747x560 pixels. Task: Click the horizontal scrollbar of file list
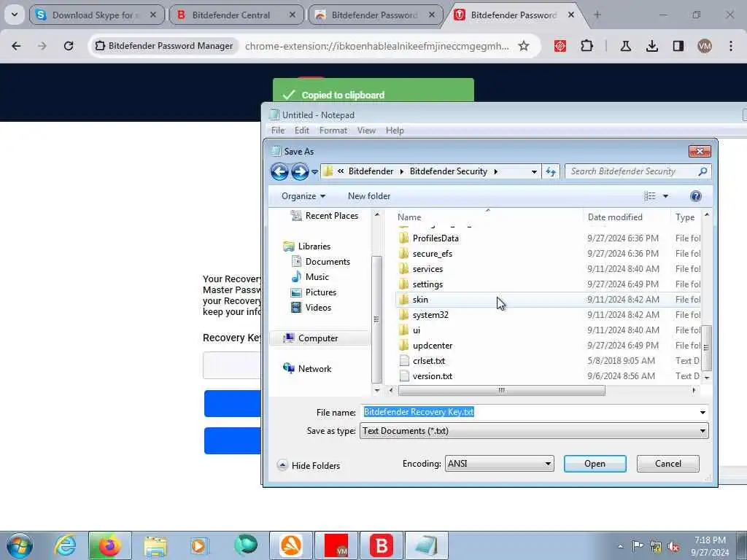(501, 391)
